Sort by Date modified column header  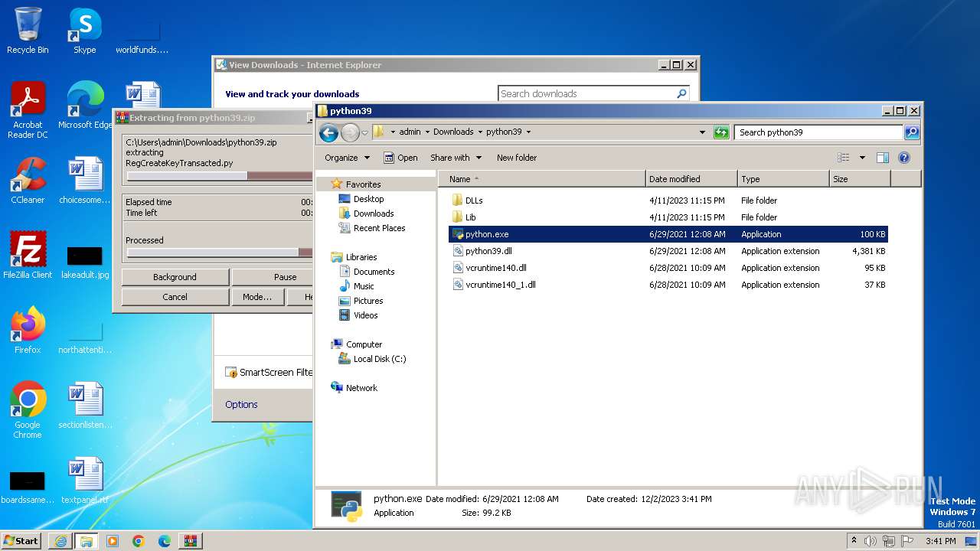click(x=691, y=179)
